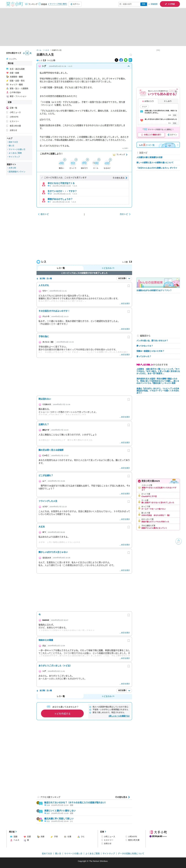Open the crown ランキング link in header

coord(31,4)
